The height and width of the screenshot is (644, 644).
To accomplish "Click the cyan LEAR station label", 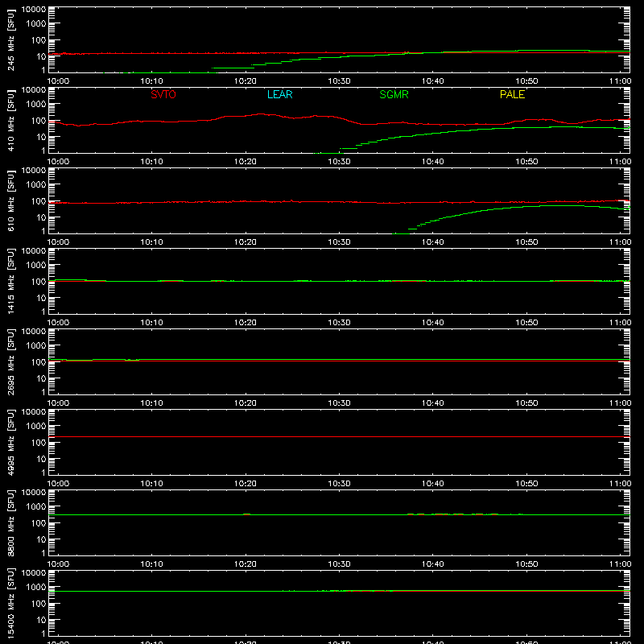I will tap(279, 94).
